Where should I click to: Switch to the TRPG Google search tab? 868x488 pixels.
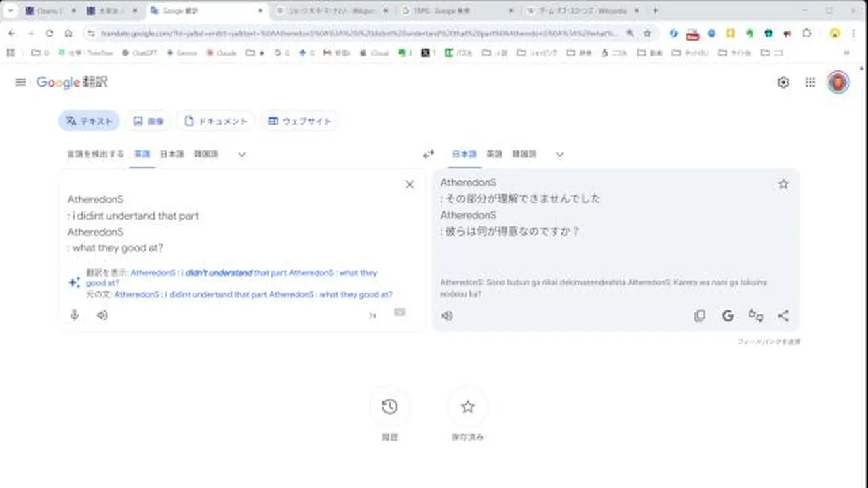coord(459,11)
